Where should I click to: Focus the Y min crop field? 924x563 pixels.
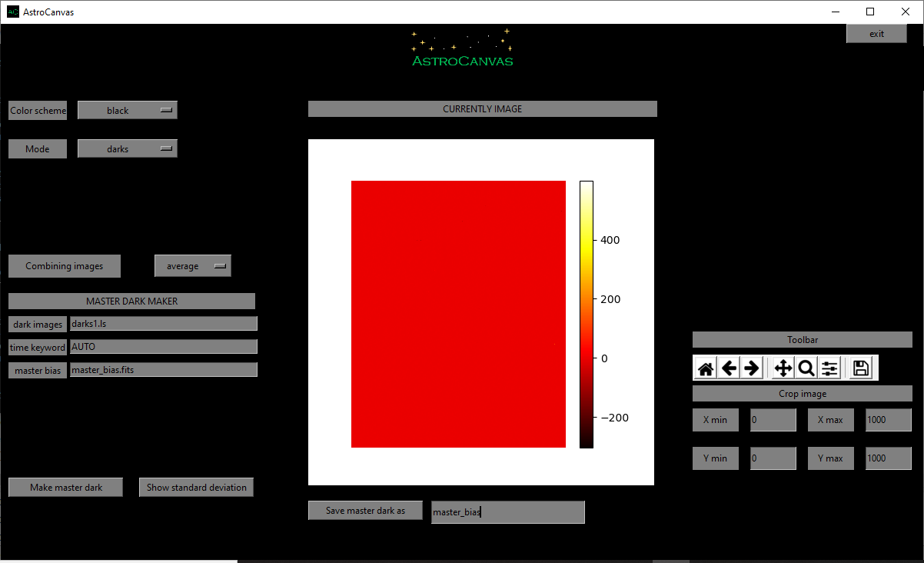773,458
